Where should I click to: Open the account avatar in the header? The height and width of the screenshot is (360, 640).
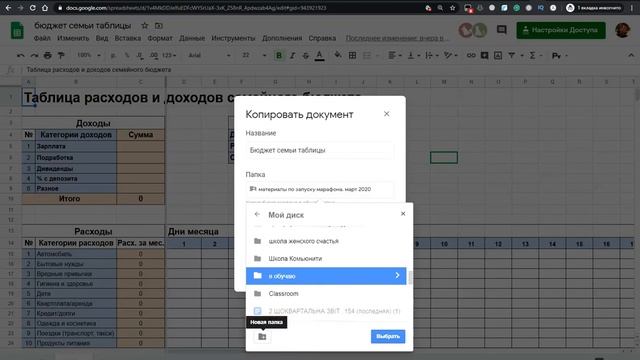[622, 30]
